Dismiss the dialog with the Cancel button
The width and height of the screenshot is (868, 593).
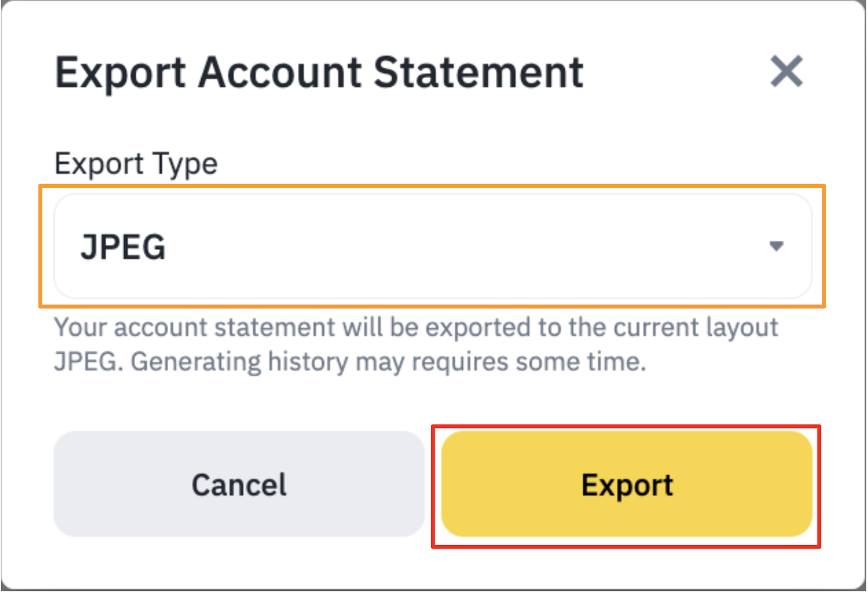coord(239,484)
